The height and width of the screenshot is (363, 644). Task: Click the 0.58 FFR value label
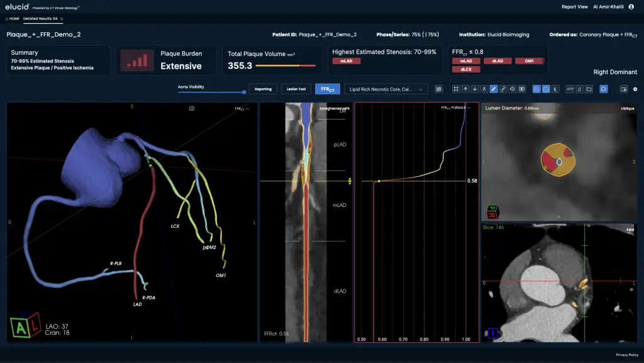coord(472,181)
